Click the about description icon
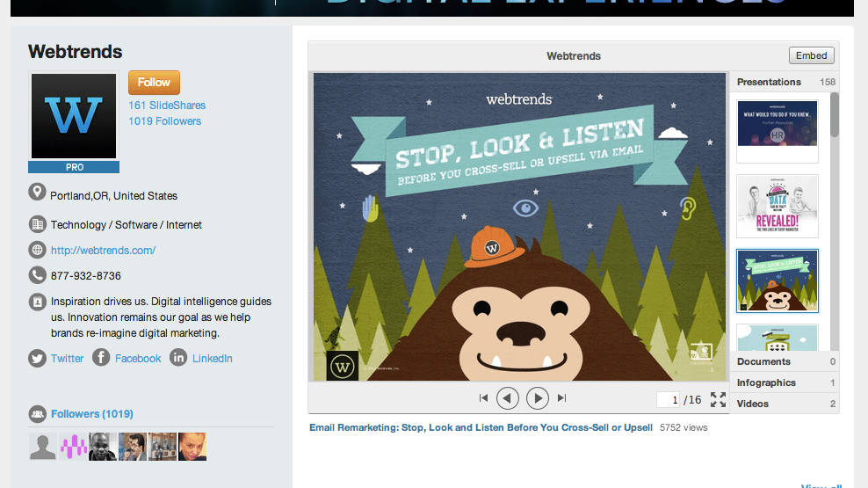 pos(37,302)
